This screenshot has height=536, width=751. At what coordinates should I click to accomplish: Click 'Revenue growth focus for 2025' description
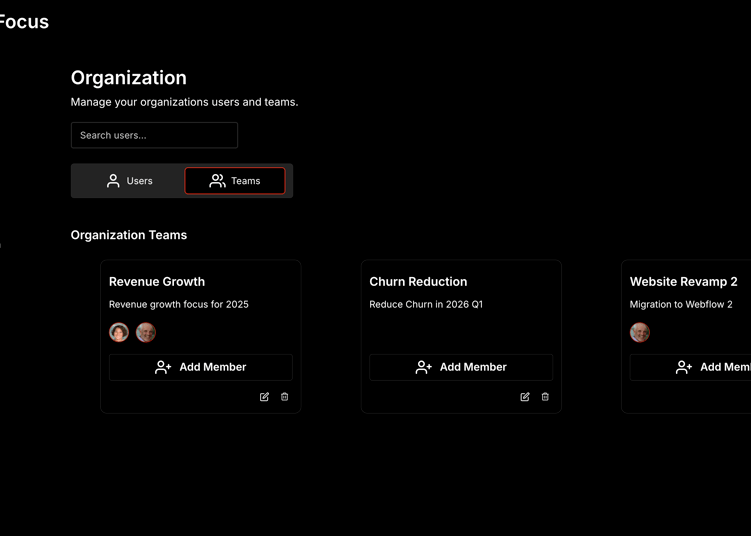coord(179,304)
